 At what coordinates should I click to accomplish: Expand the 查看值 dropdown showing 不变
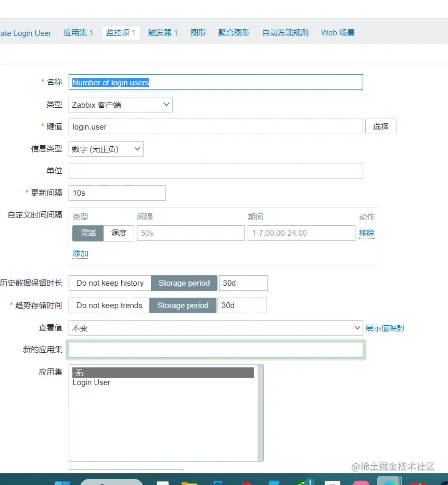[216, 328]
